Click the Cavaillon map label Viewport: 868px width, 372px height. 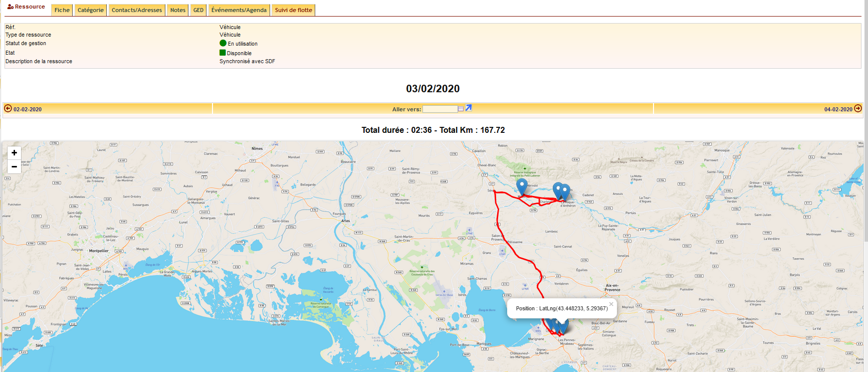point(479,151)
